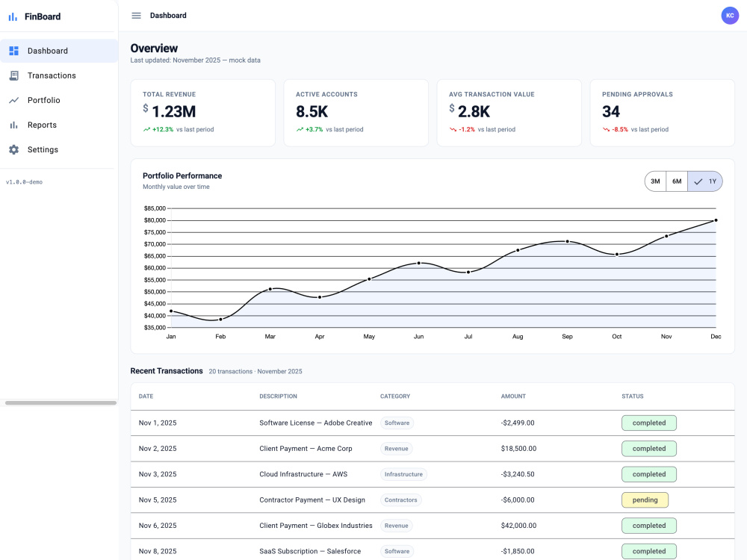Click the Jun data point on chart
Screen dimensions: 747x560
click(419, 263)
